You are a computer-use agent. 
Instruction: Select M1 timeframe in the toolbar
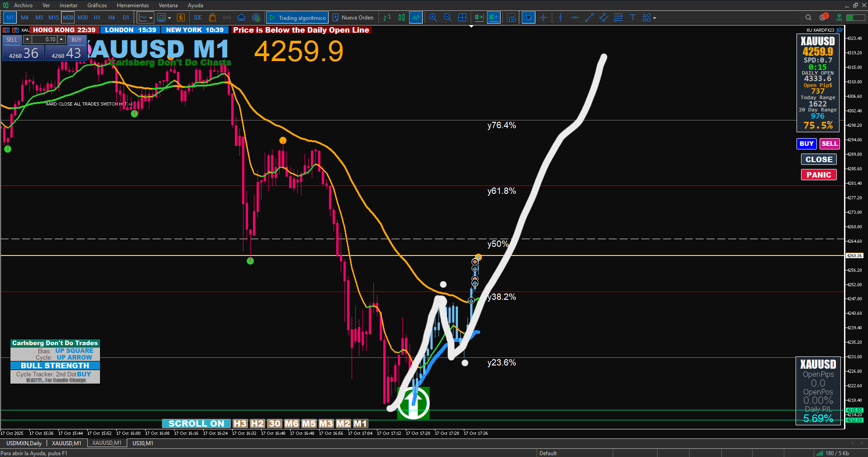(x=10, y=18)
